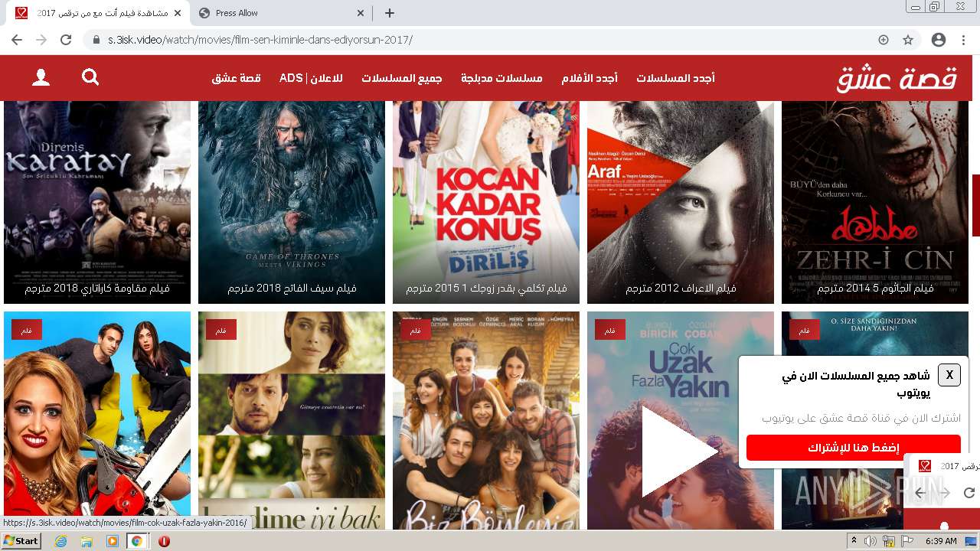Screen dimensions: 980x551
Task: Click the red side tab at the page's right edge
Action: click(976, 205)
